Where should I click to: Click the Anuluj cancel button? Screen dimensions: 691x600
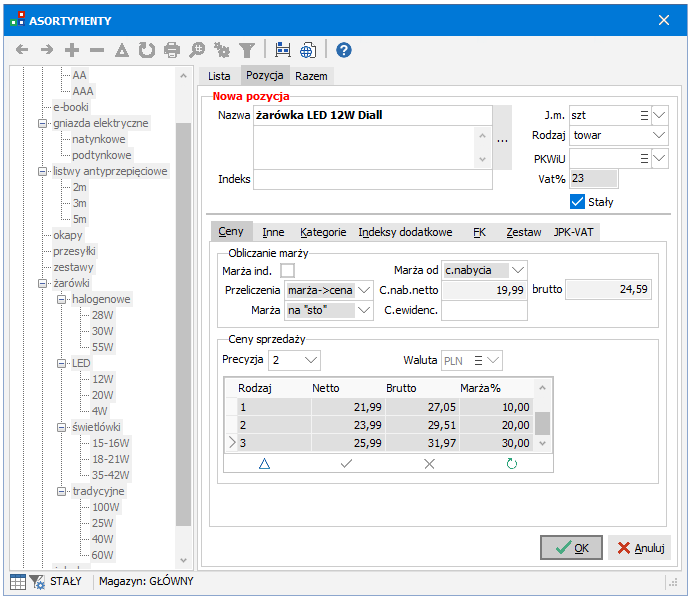click(639, 548)
